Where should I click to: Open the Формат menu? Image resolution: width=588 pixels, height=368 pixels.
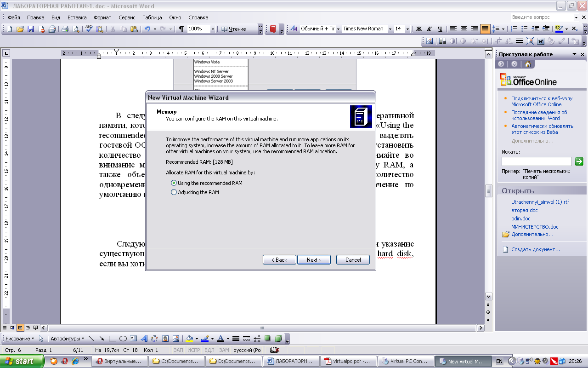[102, 17]
